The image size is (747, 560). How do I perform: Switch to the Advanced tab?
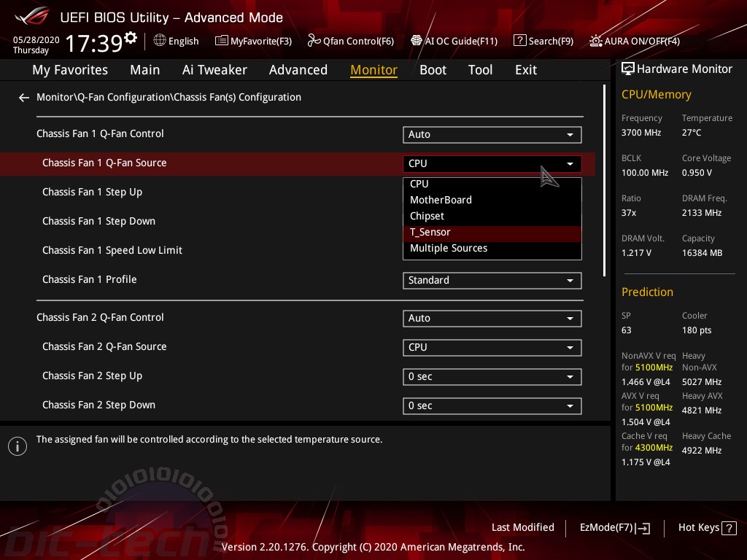(298, 70)
